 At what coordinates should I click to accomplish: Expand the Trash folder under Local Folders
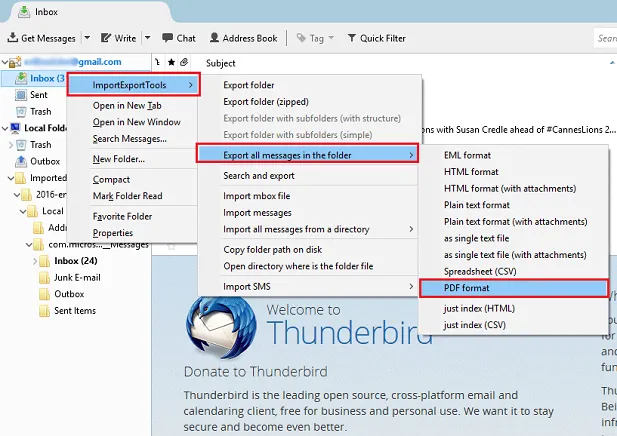11,145
